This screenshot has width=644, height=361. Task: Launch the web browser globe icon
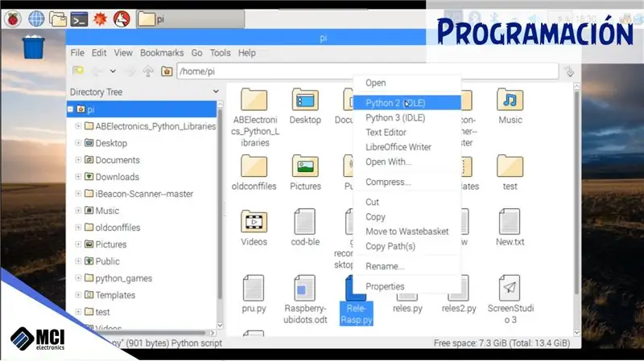point(36,18)
